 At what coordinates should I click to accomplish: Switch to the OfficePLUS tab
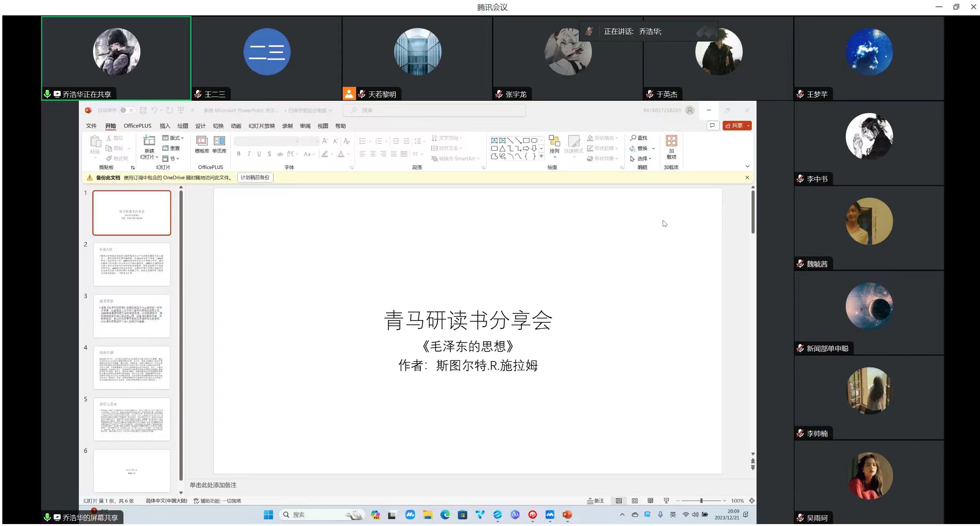[x=137, y=126]
